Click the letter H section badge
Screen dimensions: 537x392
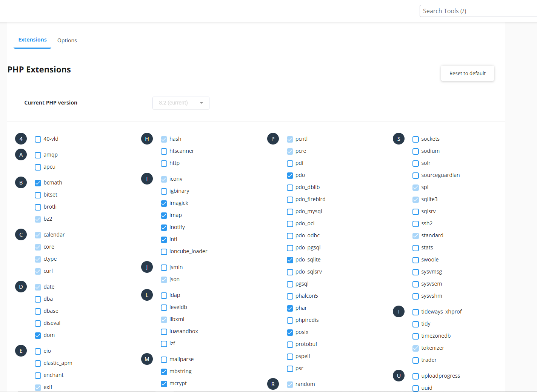point(147,139)
